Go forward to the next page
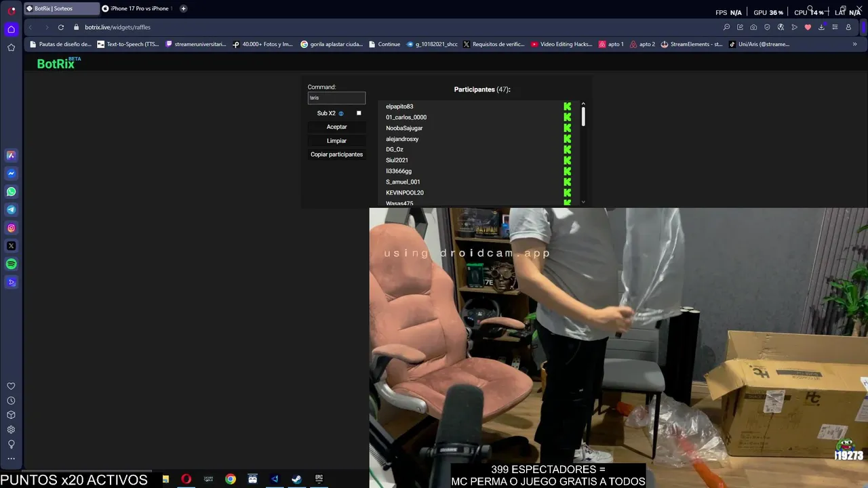 (x=46, y=27)
